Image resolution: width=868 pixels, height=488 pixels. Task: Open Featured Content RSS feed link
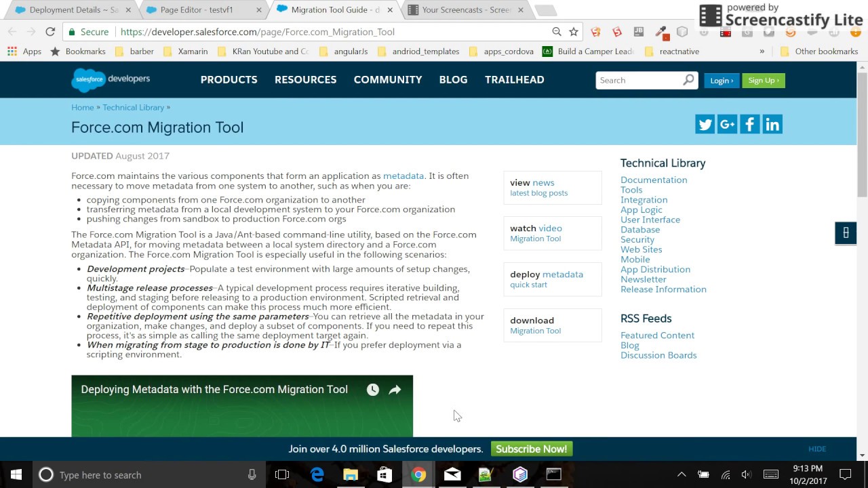(x=657, y=335)
